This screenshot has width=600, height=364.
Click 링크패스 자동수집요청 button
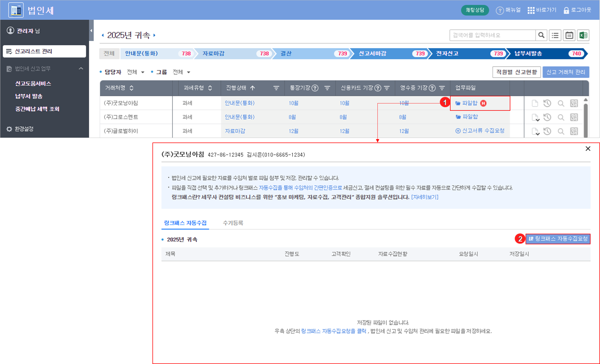pyautogui.click(x=558, y=239)
